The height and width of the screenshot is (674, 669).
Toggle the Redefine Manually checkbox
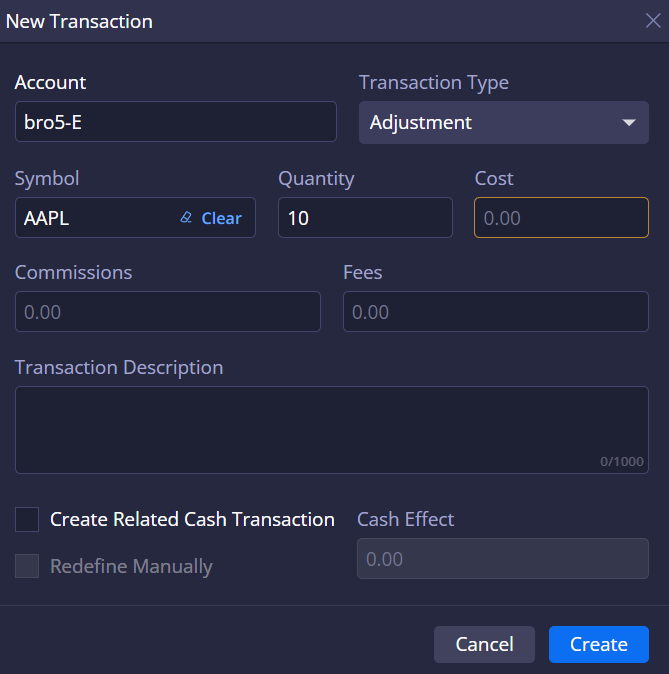click(27, 566)
